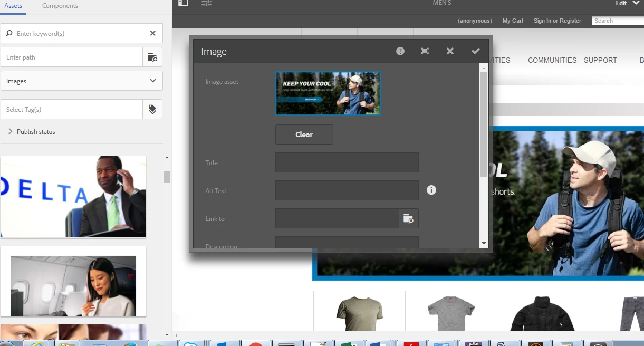
Task: Click the Keep Your Cool image asset preview
Action: point(328,93)
